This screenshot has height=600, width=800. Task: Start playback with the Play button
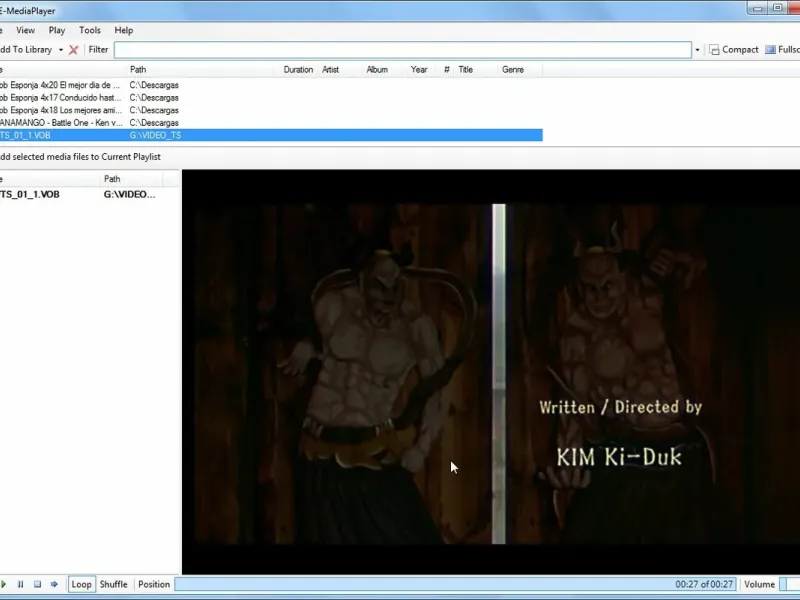pyautogui.click(x=4, y=584)
